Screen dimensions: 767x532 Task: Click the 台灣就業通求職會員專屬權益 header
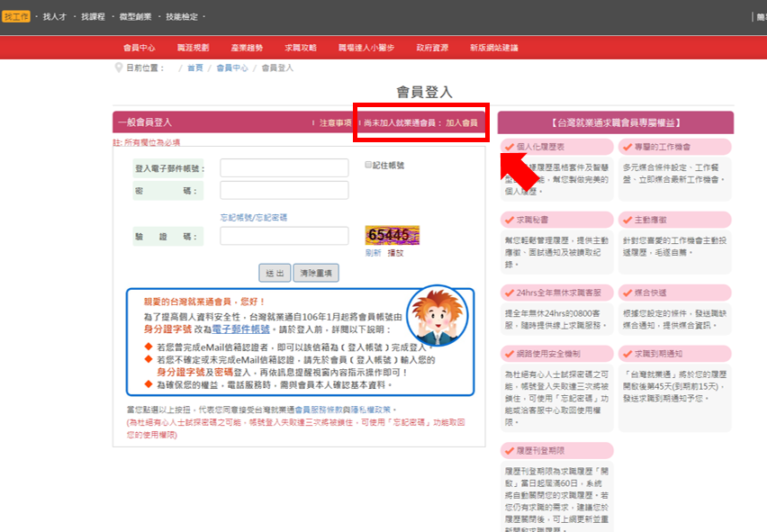616,122
